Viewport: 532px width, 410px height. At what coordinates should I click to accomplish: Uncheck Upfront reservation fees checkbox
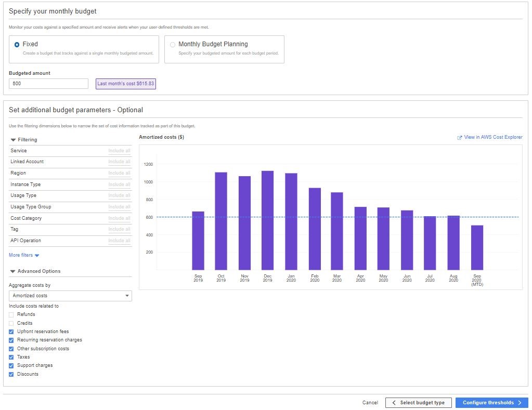click(11, 332)
